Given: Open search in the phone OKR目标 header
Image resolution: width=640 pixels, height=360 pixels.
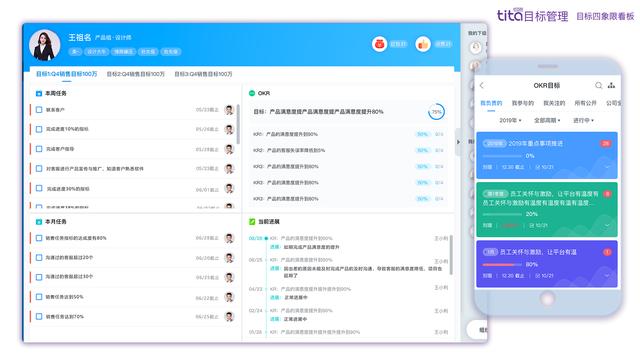Looking at the screenshot, I should point(598,85).
